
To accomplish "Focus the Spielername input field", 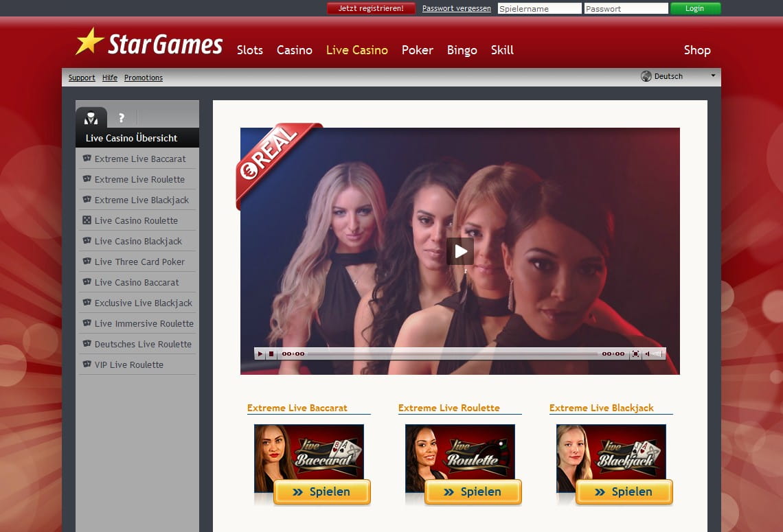I will (539, 8).
